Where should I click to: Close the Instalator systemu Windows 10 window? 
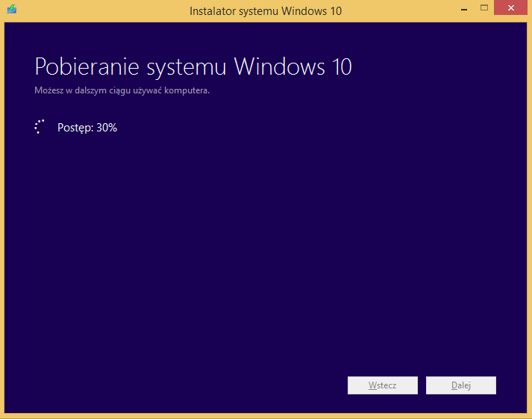[513, 9]
